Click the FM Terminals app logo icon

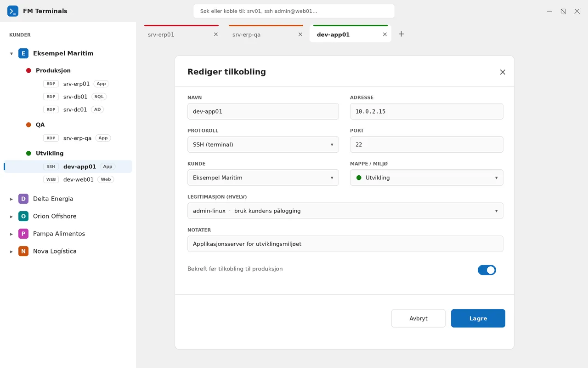(13, 11)
